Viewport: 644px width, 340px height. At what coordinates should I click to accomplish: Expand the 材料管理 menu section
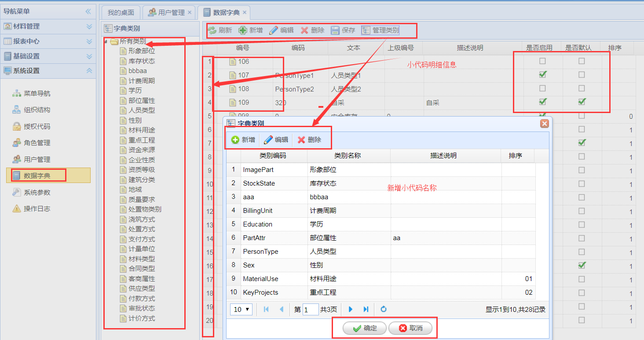89,26
